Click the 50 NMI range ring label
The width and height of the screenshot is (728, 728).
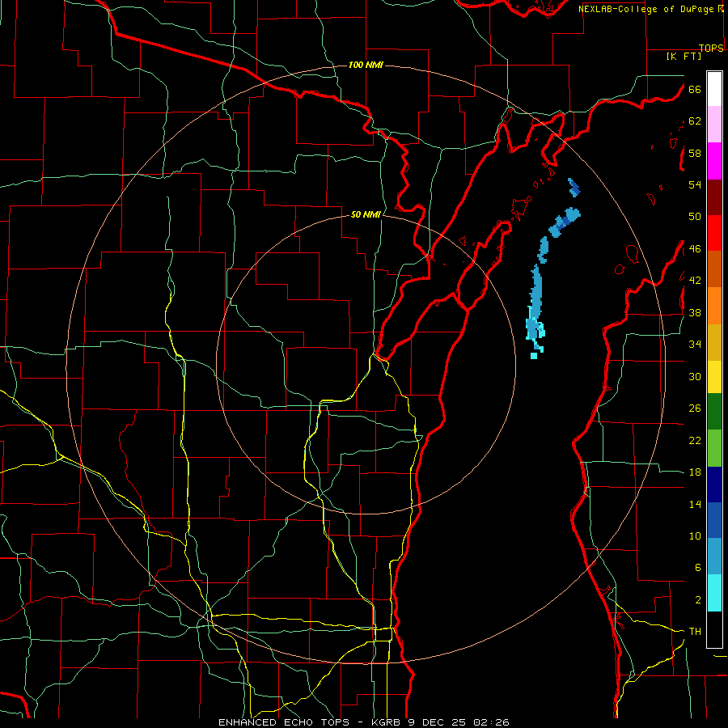pyautogui.click(x=366, y=214)
